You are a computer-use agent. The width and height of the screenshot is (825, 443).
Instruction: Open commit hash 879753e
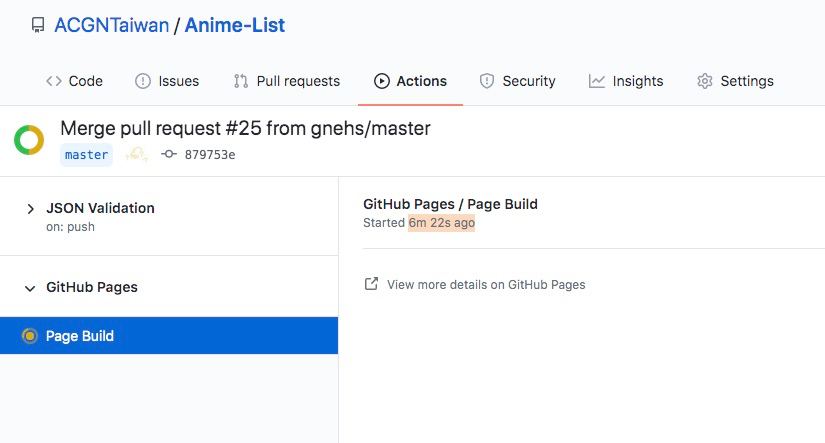coord(210,155)
